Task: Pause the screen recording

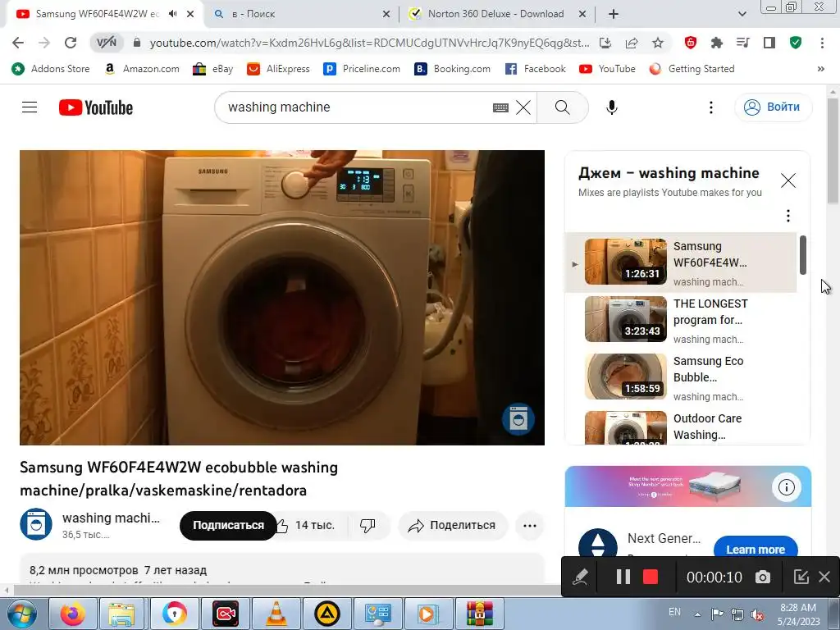Action: pos(623,577)
